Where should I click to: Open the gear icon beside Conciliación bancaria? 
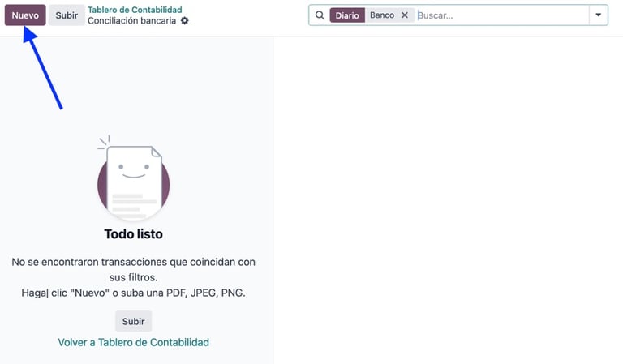[x=185, y=20]
